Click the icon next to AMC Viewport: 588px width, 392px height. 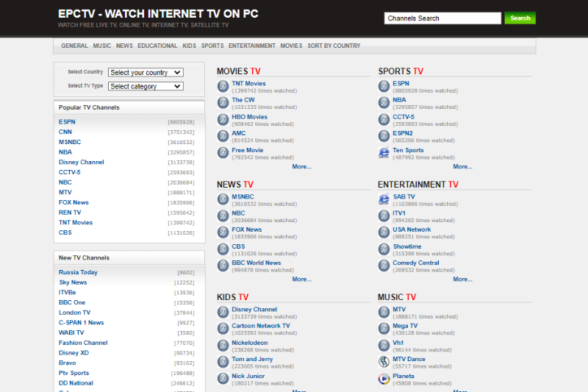pyautogui.click(x=223, y=136)
